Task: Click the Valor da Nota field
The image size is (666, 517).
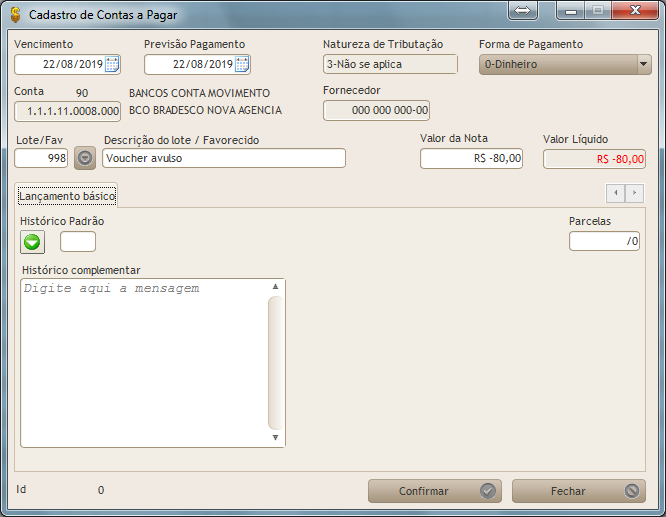Action: click(471, 158)
